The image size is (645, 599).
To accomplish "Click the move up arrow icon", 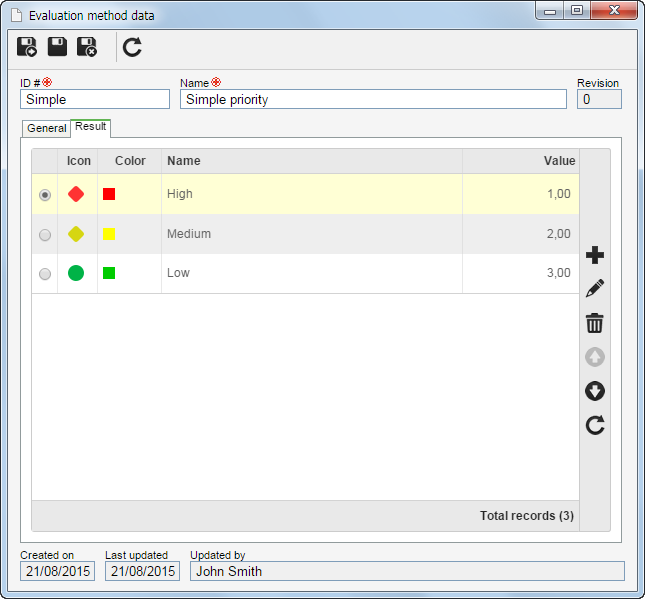I will click(595, 357).
